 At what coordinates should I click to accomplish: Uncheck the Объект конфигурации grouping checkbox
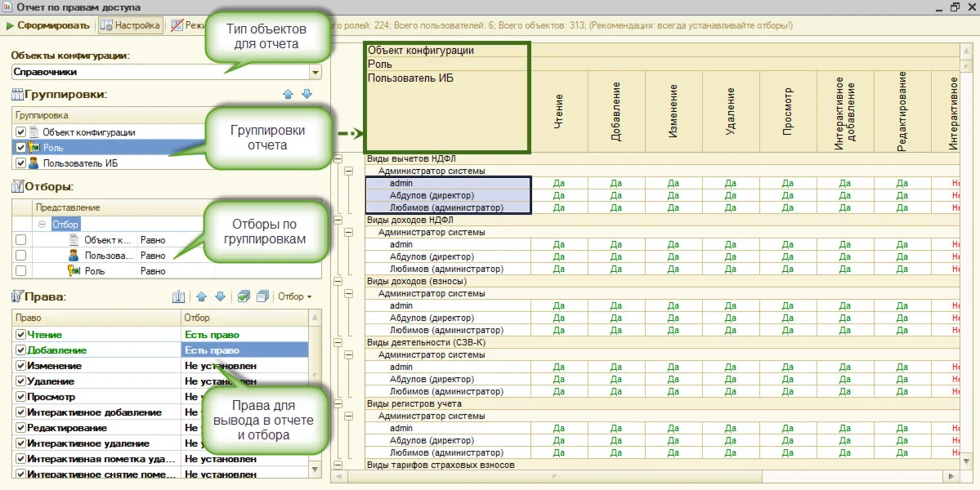tap(21, 132)
